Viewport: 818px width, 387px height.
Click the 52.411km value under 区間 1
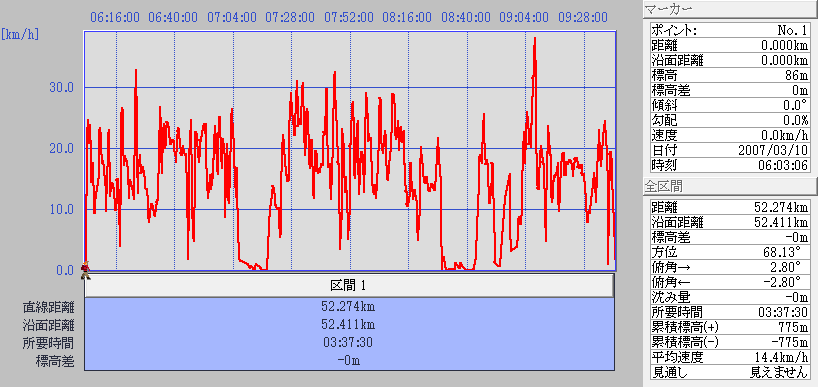coord(349,324)
